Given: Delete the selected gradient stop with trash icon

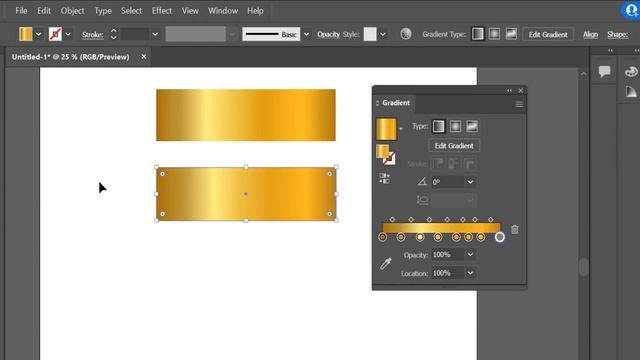Looking at the screenshot, I should point(515,229).
